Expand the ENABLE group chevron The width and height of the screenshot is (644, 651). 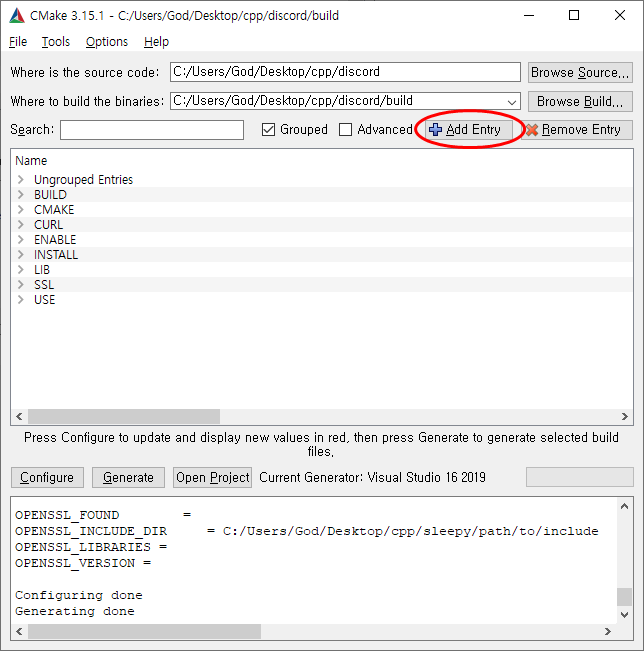point(20,239)
